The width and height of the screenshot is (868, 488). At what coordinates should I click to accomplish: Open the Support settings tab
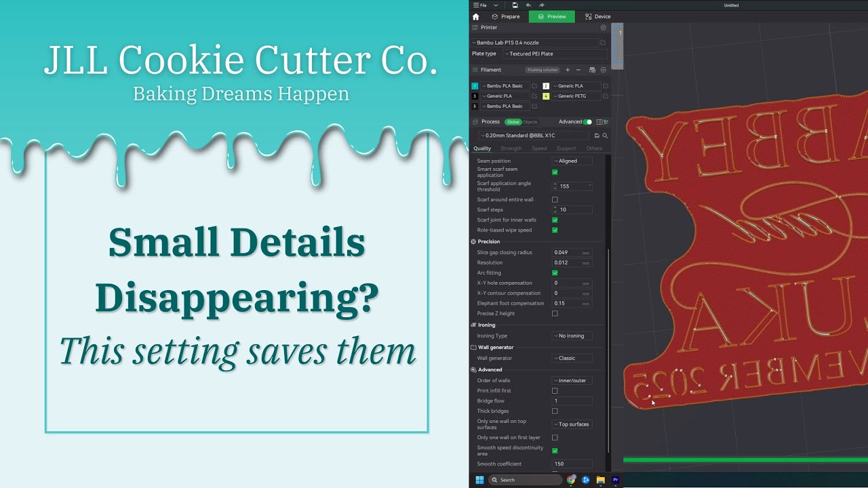click(566, 148)
